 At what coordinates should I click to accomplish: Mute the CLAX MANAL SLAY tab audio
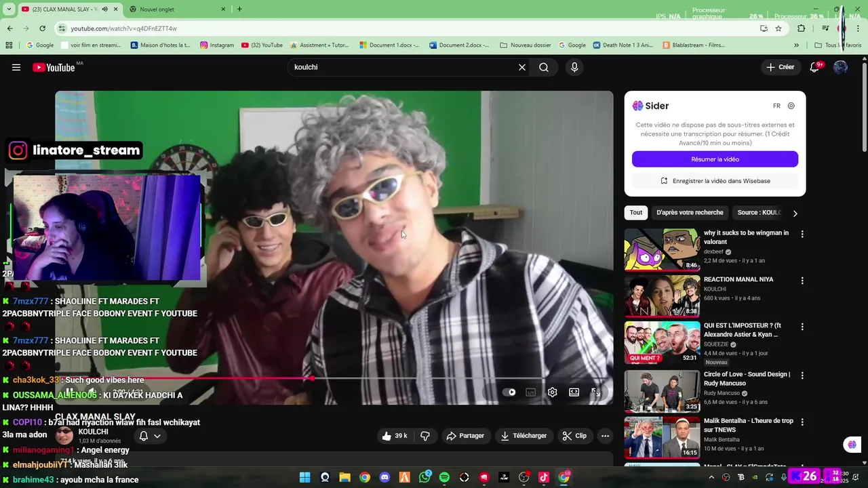tap(104, 9)
